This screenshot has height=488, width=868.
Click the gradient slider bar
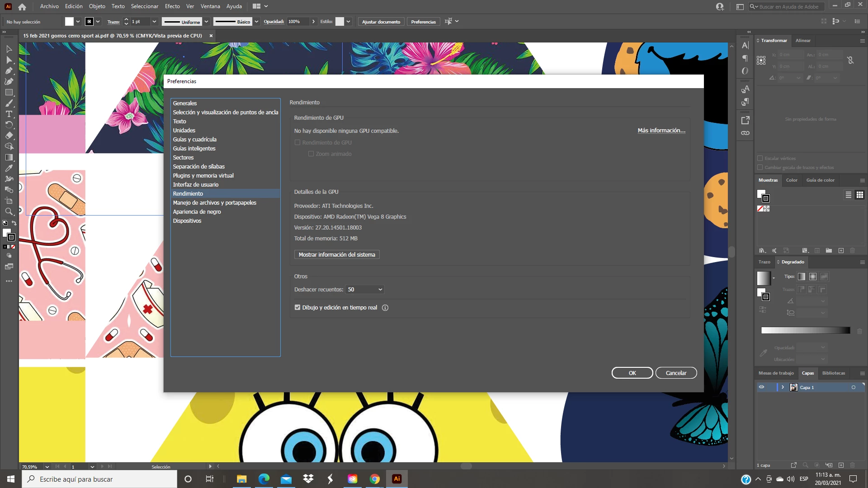tap(805, 331)
